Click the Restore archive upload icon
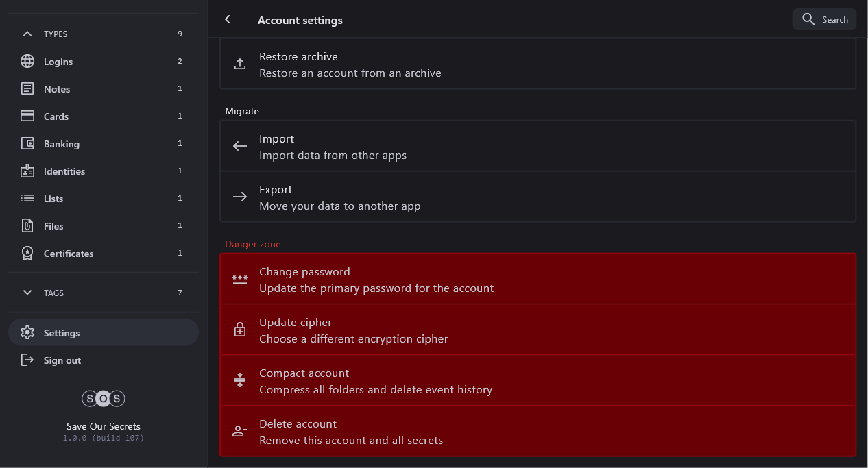This screenshot has height=468, width=868. [240, 64]
